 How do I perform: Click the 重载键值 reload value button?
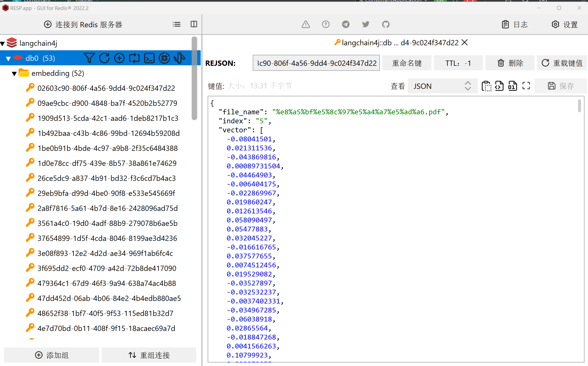coord(562,63)
